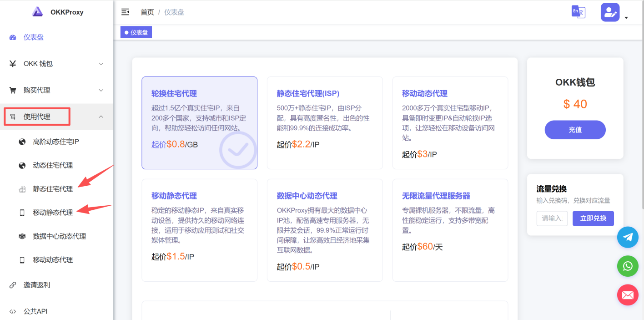644x320 pixels.
Task: Click the layers icon beside 数据中心动态代理
Action: (x=22, y=236)
